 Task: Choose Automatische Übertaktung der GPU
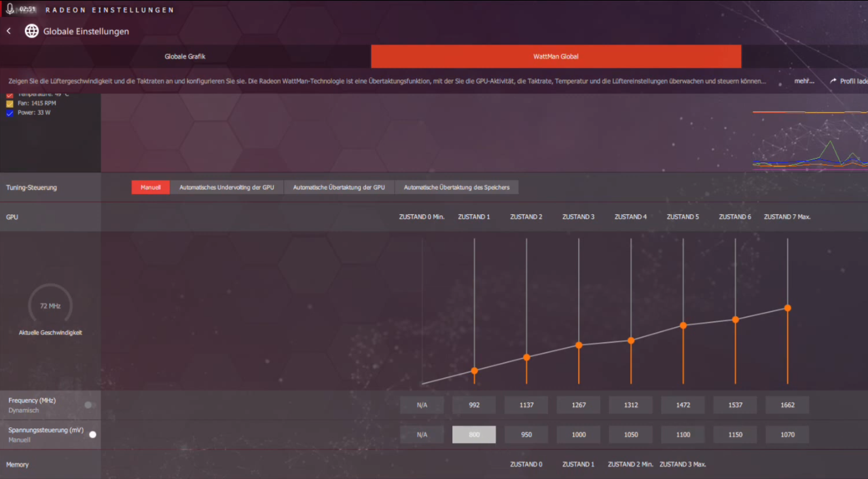[339, 187]
